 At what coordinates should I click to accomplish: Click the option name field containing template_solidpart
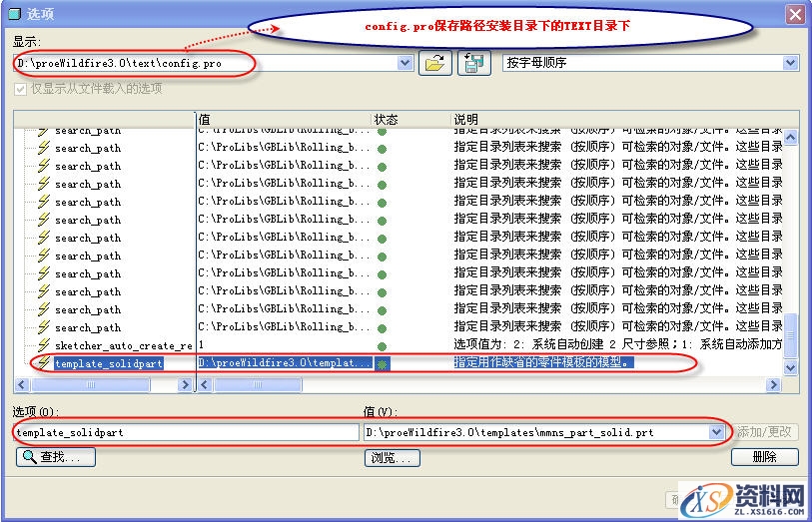click(x=186, y=432)
